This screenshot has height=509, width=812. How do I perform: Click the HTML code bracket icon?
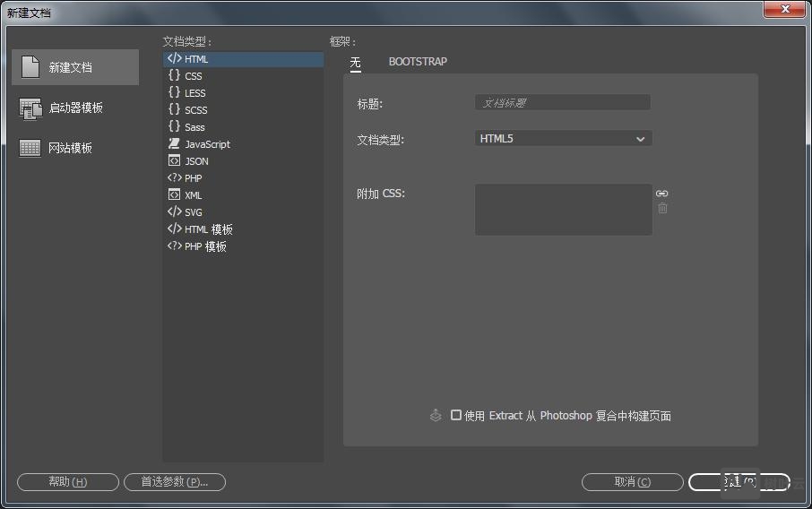[174, 58]
